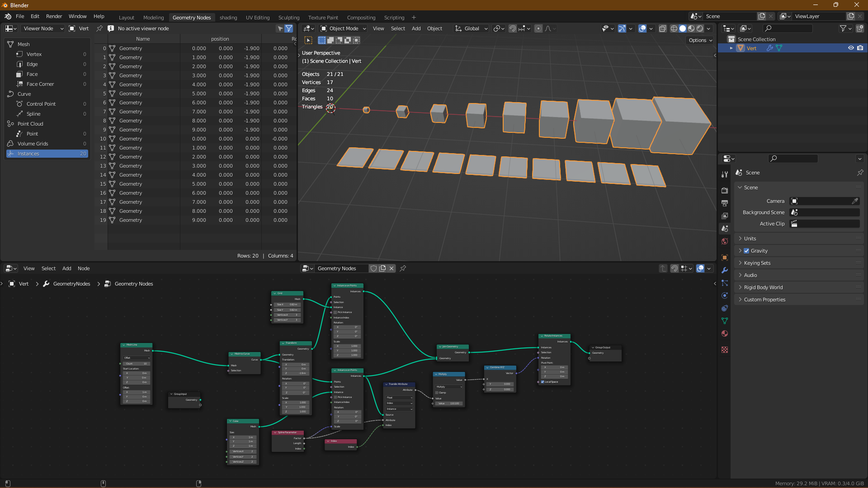Switch viewport to wireframe shading

pos(674,28)
